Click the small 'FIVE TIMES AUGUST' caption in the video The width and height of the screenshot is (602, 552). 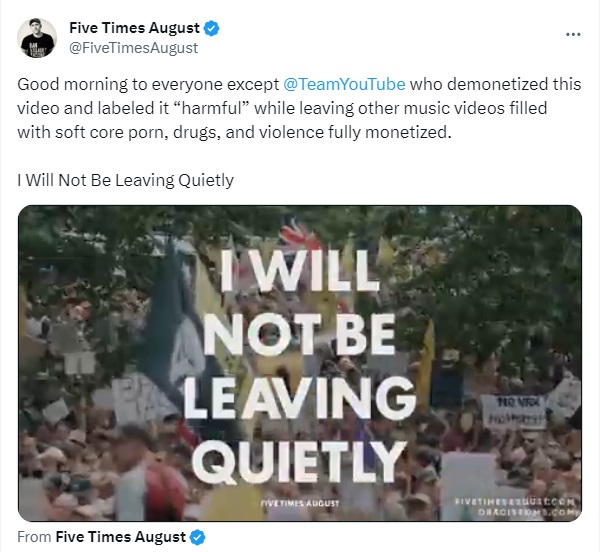[300, 503]
